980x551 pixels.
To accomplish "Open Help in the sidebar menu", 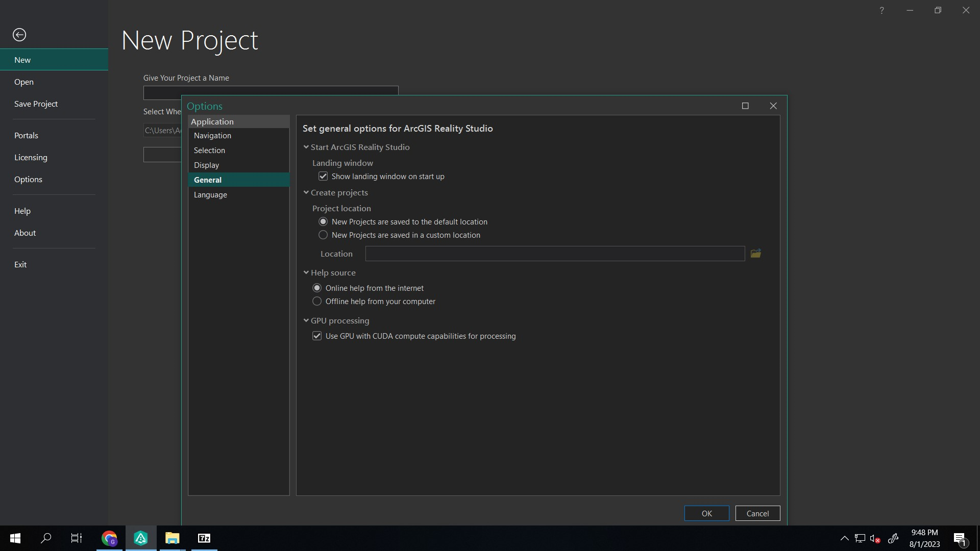I will pos(54,211).
